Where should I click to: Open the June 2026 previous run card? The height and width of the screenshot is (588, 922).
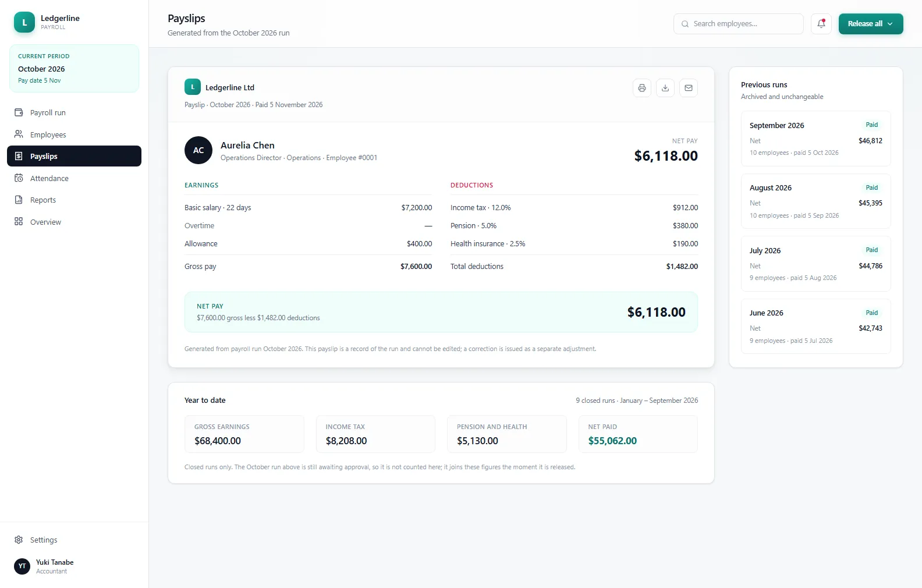click(x=816, y=326)
